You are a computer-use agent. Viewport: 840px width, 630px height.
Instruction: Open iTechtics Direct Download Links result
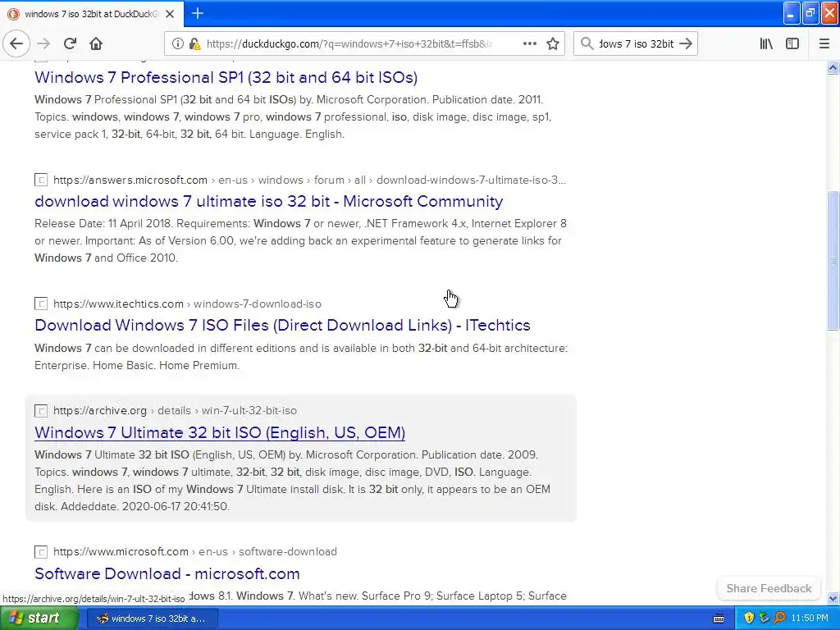282,325
